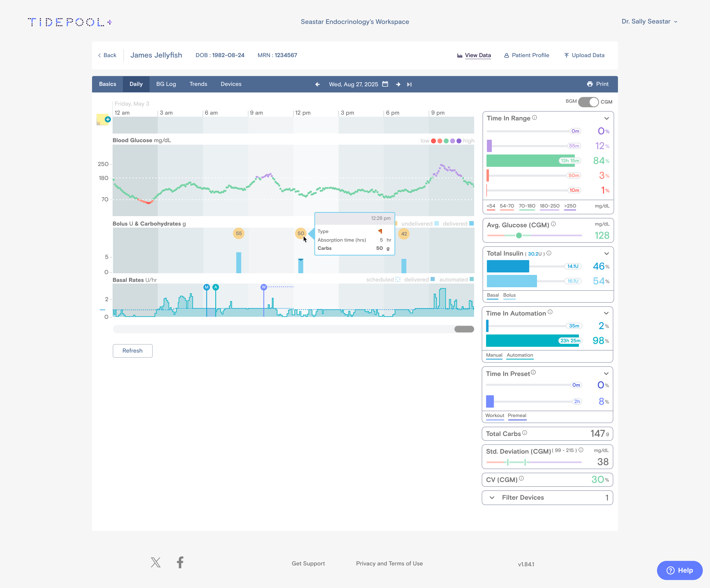Screen dimensions: 710x588
Task: Expand the Filter Devices section
Action: 492,497
